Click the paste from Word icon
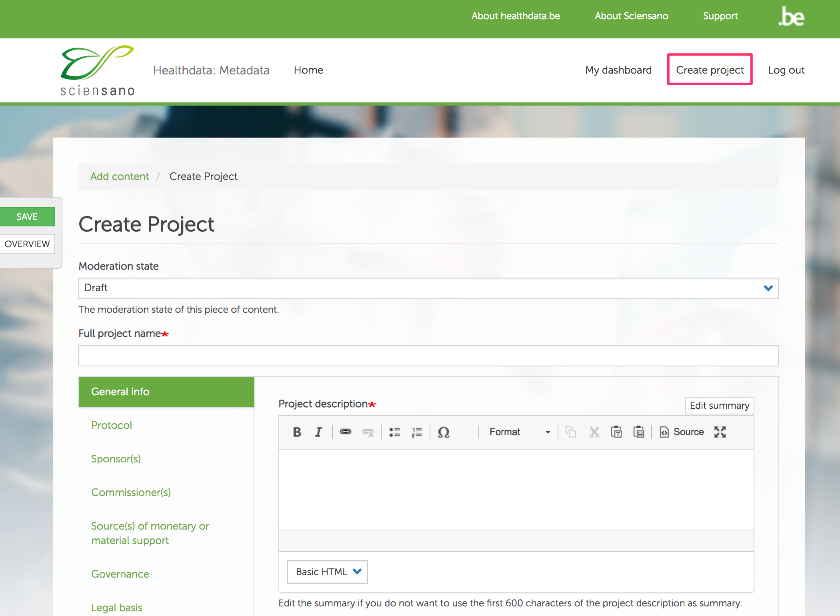This screenshot has height=616, width=840. pos(639,432)
